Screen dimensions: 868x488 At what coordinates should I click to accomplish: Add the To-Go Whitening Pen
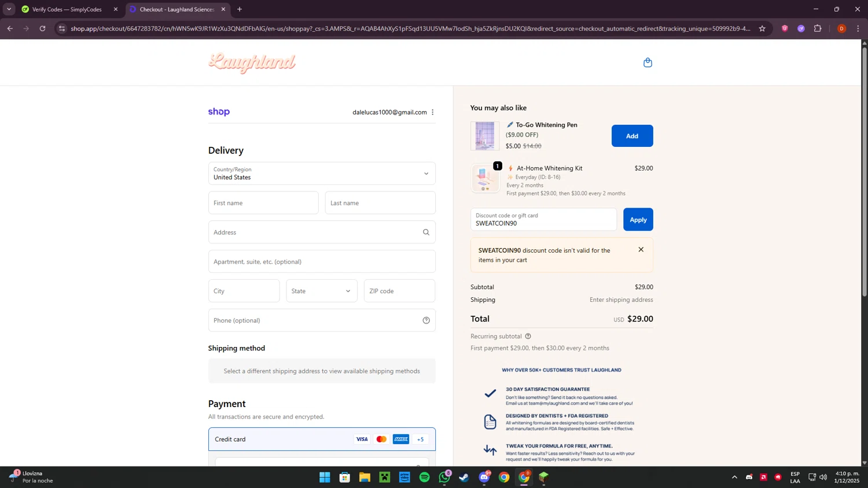632,136
